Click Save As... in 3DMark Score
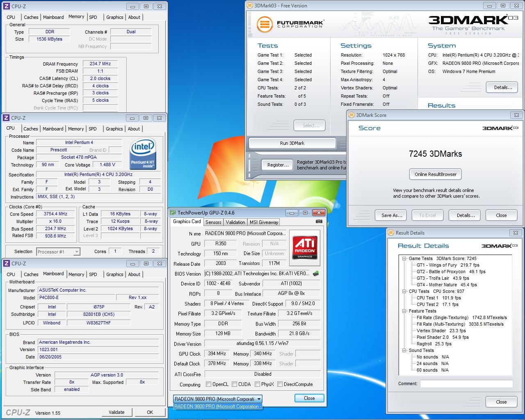 [x=391, y=215]
